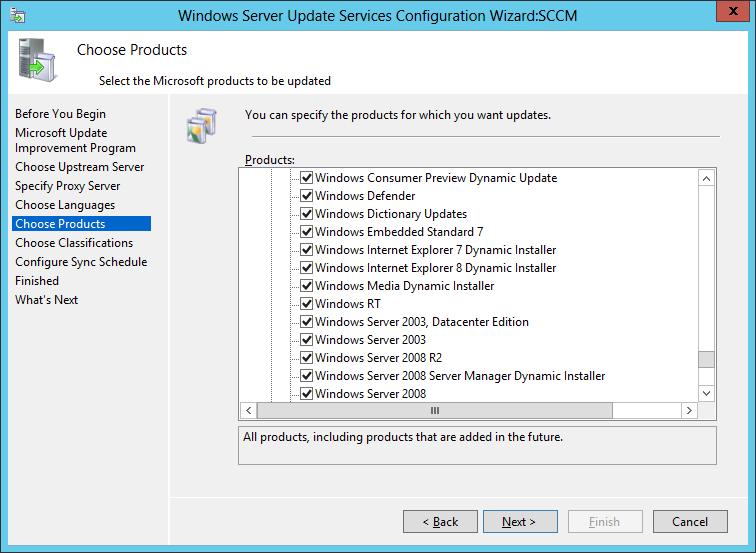Screen dimensions: 756x553
Task: Click the Back button
Action: pos(440,522)
